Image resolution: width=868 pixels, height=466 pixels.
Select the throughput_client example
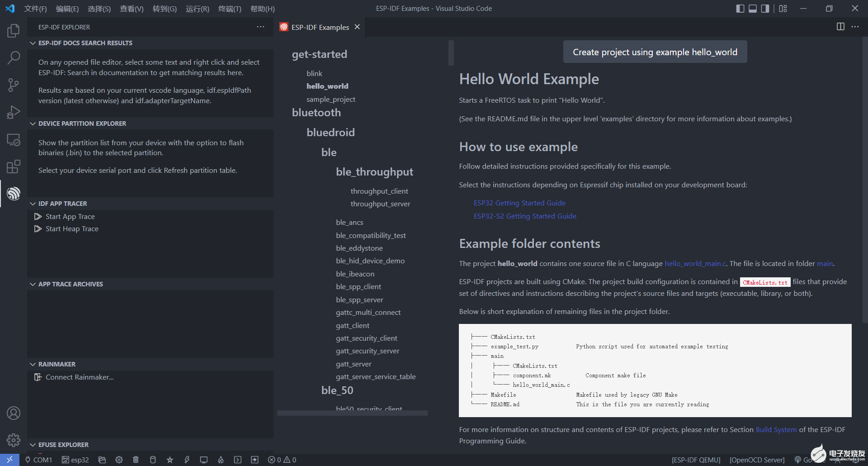click(379, 191)
